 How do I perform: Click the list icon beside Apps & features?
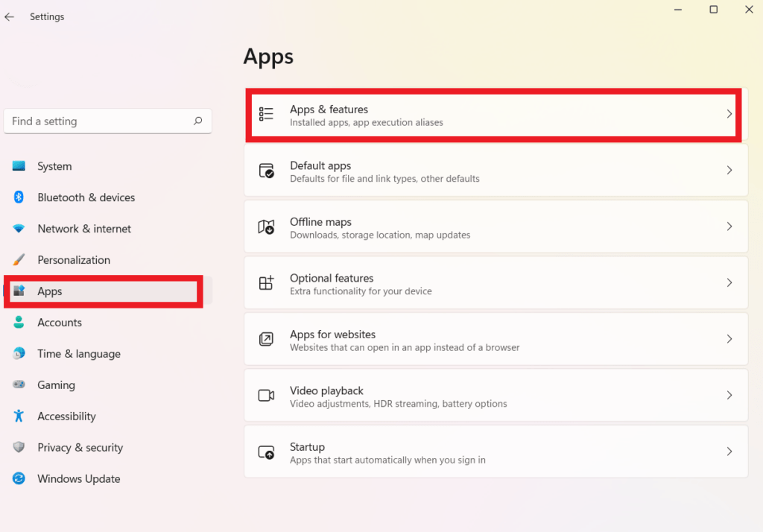(x=266, y=113)
